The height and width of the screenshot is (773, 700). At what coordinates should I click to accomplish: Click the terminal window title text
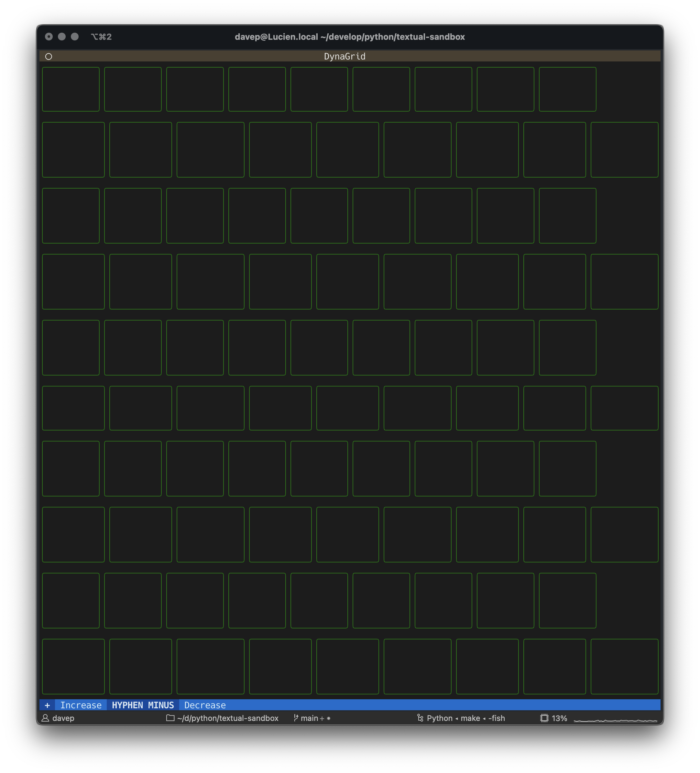pyautogui.click(x=350, y=37)
